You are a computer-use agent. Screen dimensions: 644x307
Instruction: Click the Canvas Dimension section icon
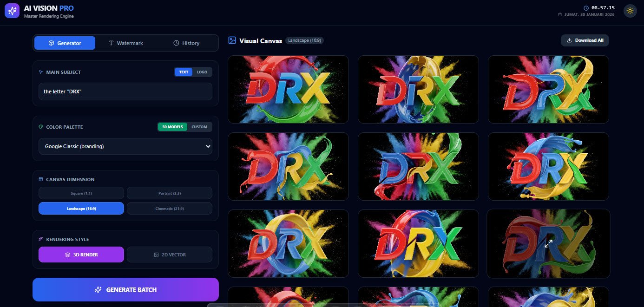41,179
